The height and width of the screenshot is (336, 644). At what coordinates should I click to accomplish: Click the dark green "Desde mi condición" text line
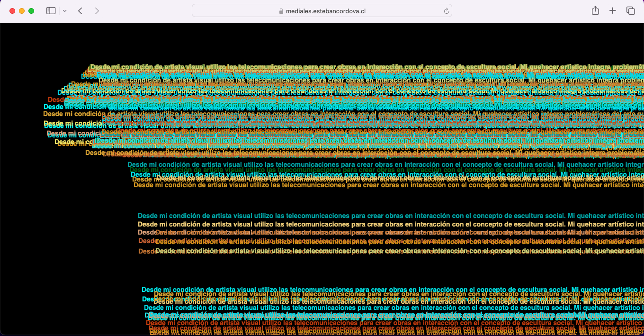pyautogui.click(x=386, y=170)
